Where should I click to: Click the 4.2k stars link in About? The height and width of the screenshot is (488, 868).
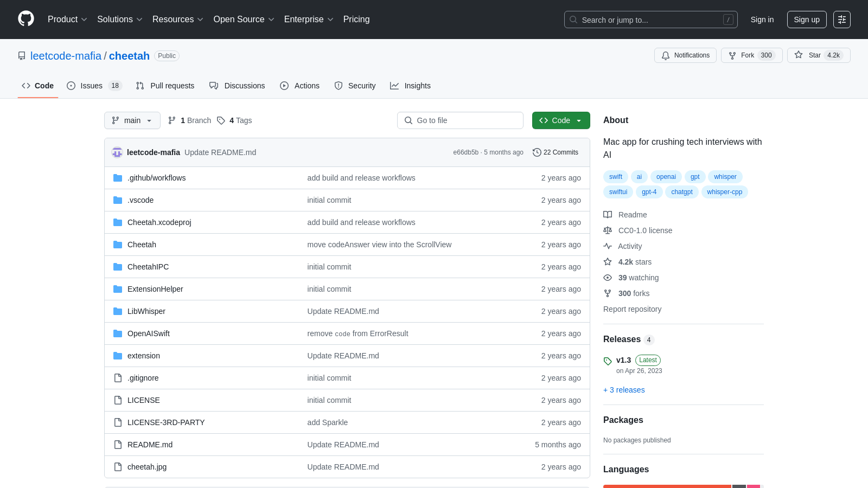coord(628,262)
